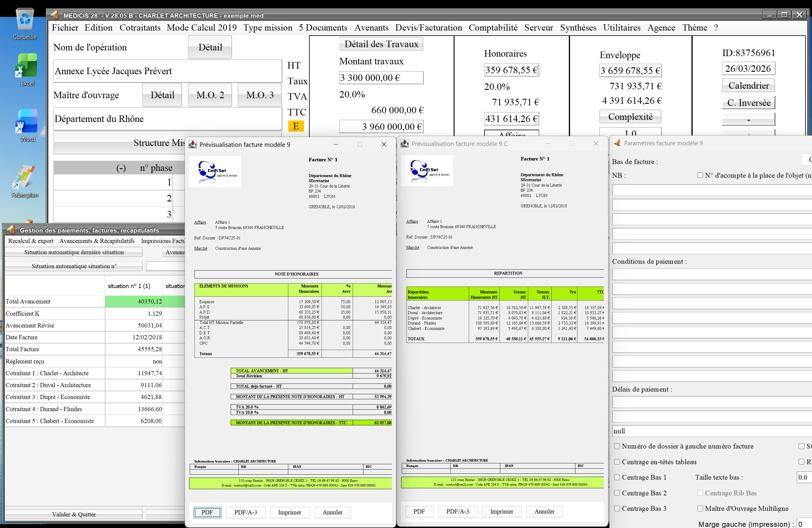The height and width of the screenshot is (528, 812).
Task: Click the Complexité button
Action: click(x=630, y=117)
